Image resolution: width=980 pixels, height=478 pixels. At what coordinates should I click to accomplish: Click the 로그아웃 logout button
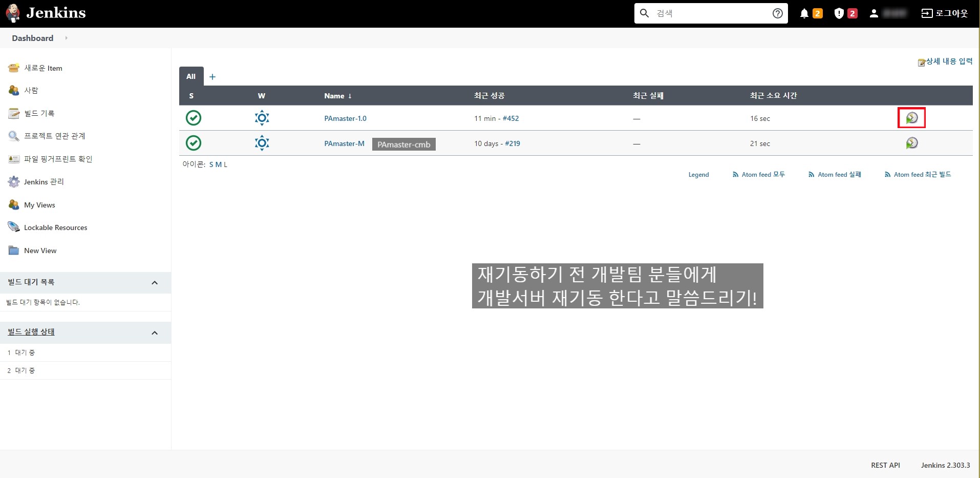[x=945, y=13]
